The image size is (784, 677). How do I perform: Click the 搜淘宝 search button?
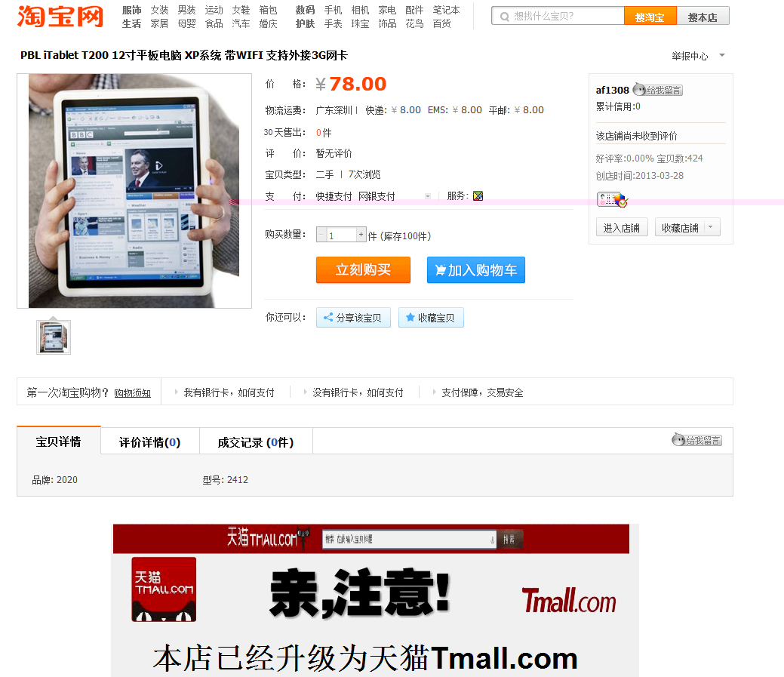point(650,17)
